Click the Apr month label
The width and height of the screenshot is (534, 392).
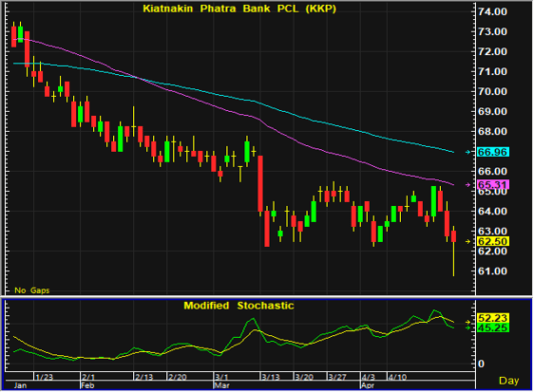(x=368, y=385)
